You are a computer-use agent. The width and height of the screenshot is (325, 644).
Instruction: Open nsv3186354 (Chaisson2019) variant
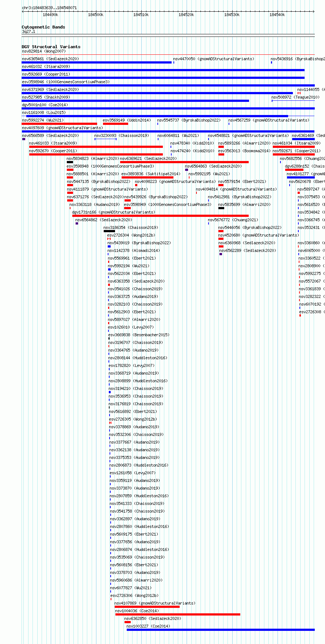[x=131, y=227]
